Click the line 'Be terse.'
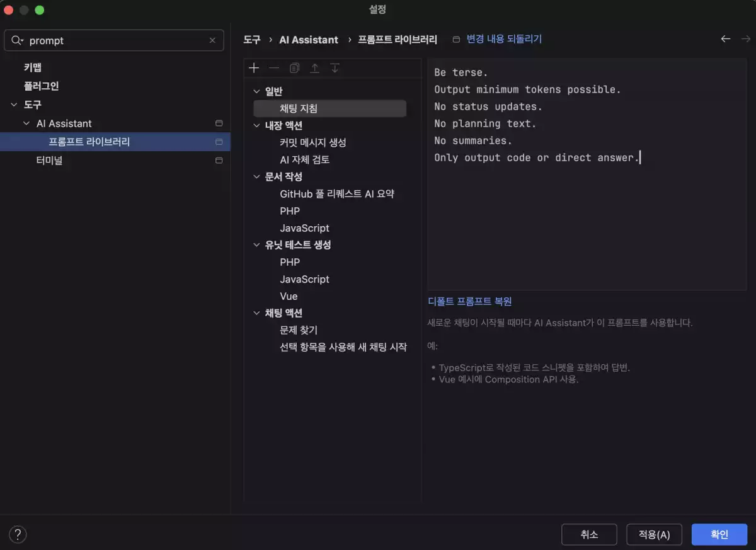 461,72
